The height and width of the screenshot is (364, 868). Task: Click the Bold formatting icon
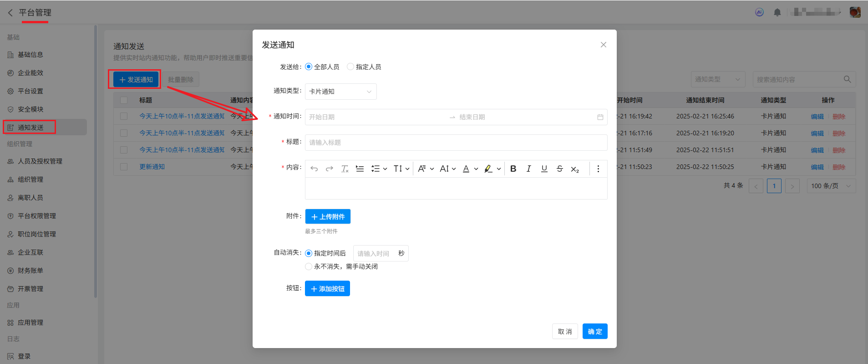[513, 169]
